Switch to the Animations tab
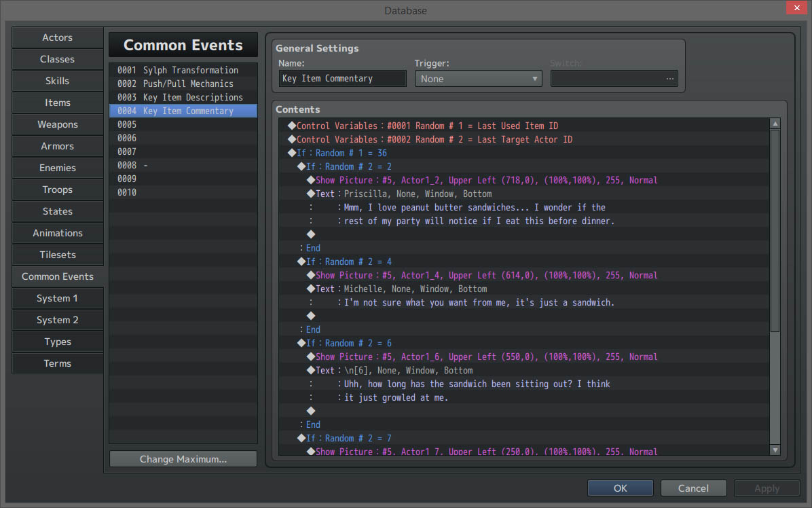 pyautogui.click(x=58, y=233)
